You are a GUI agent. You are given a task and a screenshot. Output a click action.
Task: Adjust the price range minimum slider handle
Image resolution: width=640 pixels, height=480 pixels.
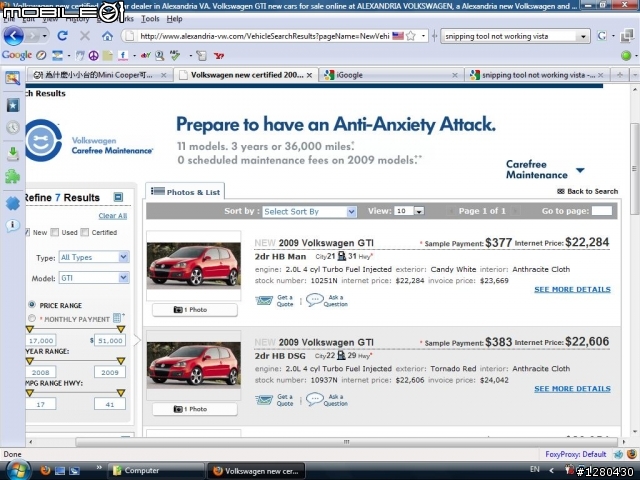pyautogui.click(x=30, y=329)
